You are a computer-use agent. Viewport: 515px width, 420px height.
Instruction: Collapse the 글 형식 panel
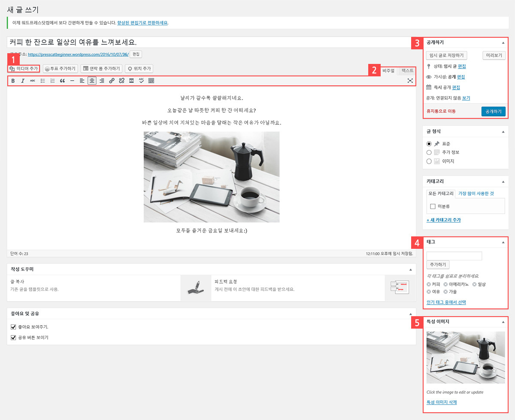503,132
